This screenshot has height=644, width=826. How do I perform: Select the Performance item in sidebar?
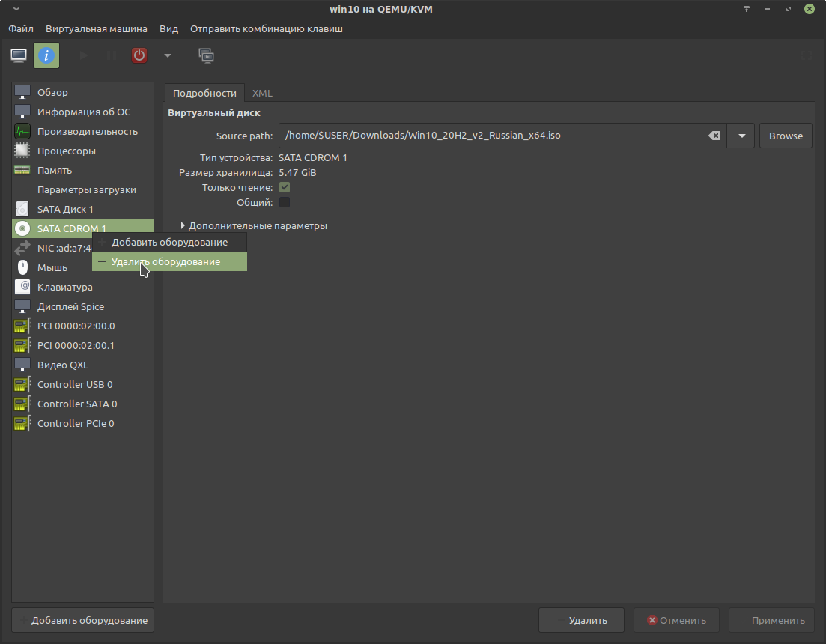point(87,132)
